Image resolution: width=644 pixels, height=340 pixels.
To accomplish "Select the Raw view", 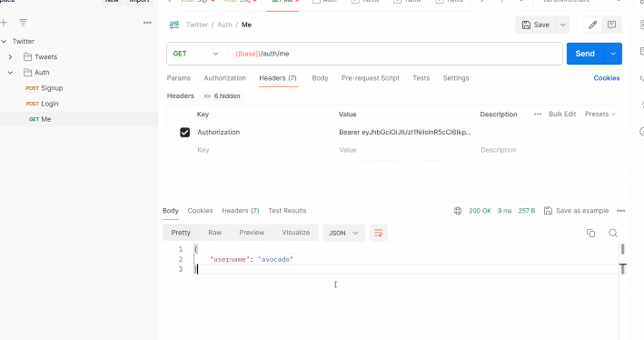I will (214, 233).
